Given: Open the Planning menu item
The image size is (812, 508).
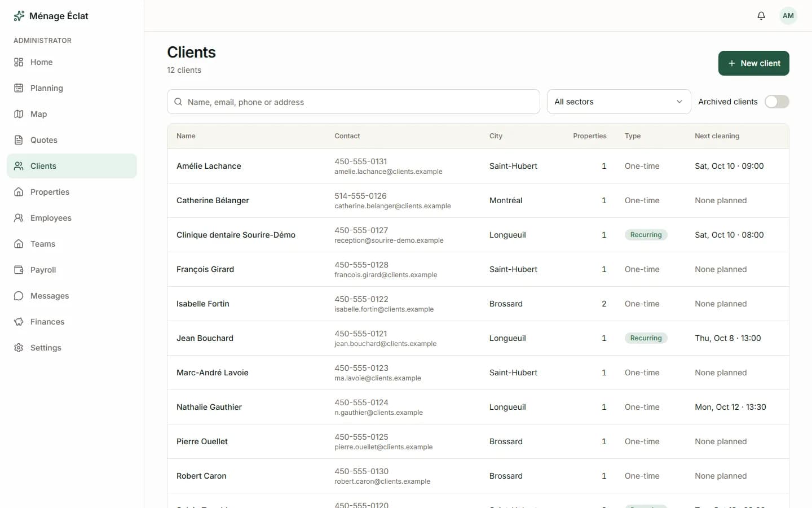Looking at the screenshot, I should point(72,88).
